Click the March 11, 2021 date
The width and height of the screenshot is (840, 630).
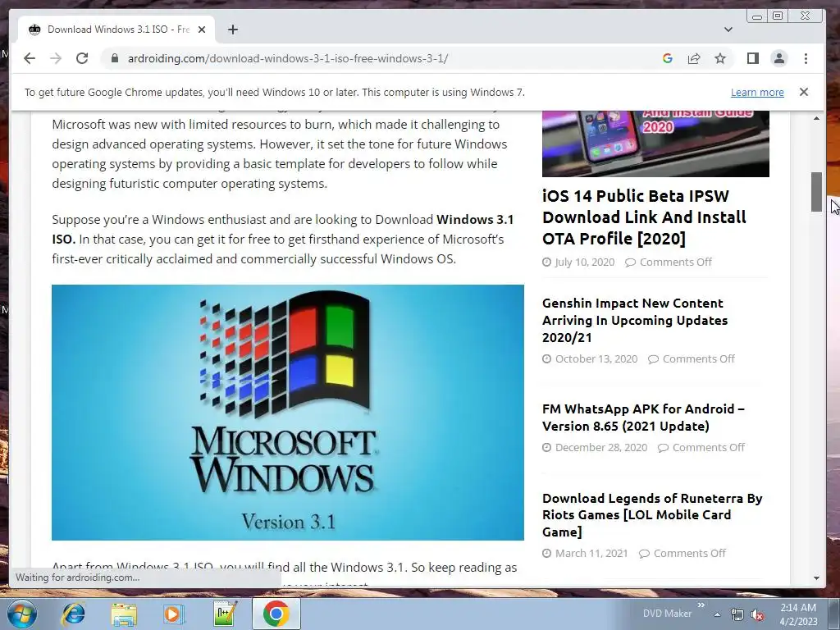591,553
